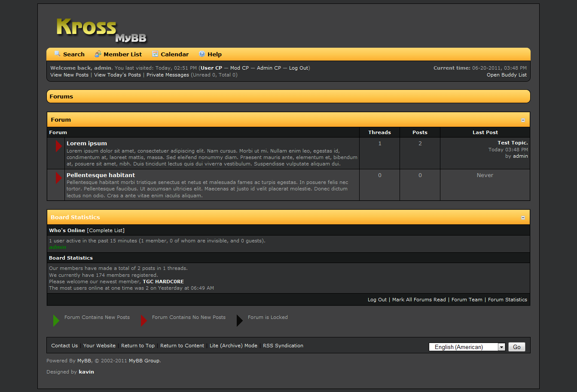Collapse the Forum category section
The width and height of the screenshot is (577, 392).
(x=523, y=120)
